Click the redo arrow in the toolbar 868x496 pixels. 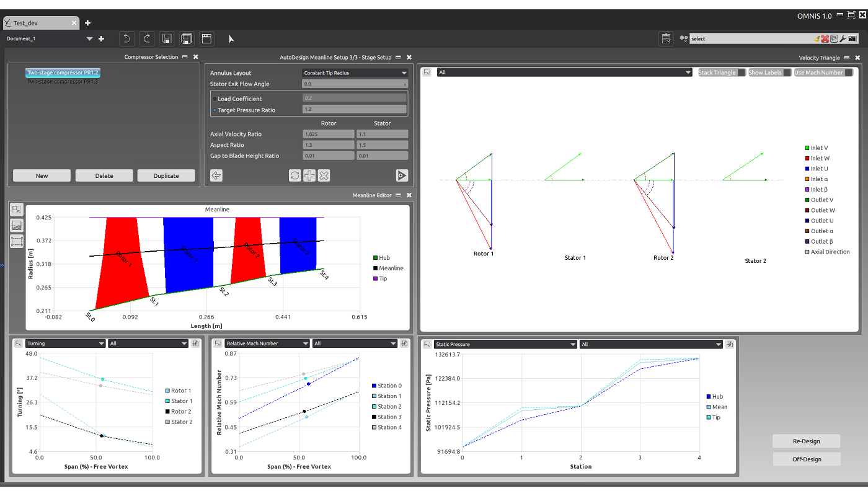pyautogui.click(x=147, y=38)
